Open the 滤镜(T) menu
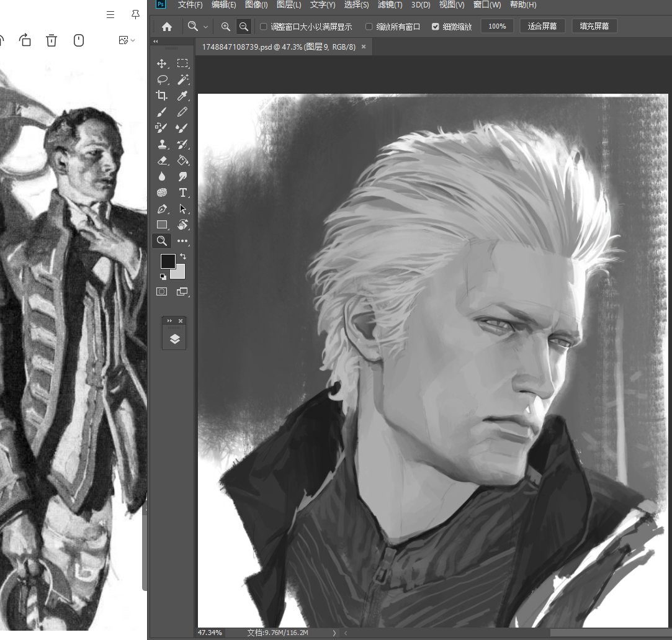Screen dimensions: 672x640 tap(390, 5)
